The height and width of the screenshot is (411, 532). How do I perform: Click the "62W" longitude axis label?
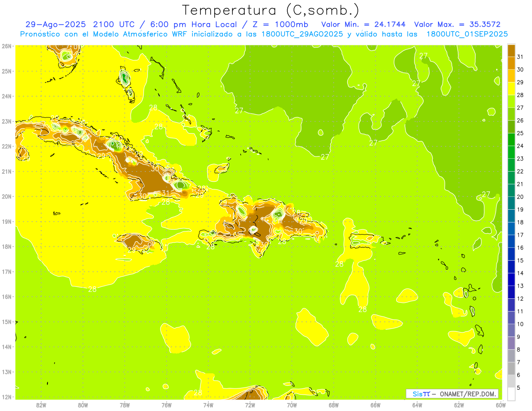(x=459, y=405)
